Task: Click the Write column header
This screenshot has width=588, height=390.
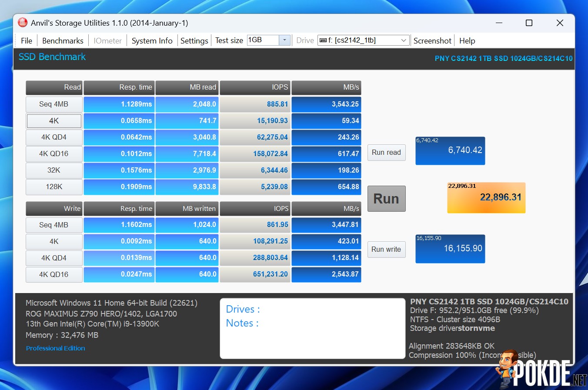Action: (54, 209)
